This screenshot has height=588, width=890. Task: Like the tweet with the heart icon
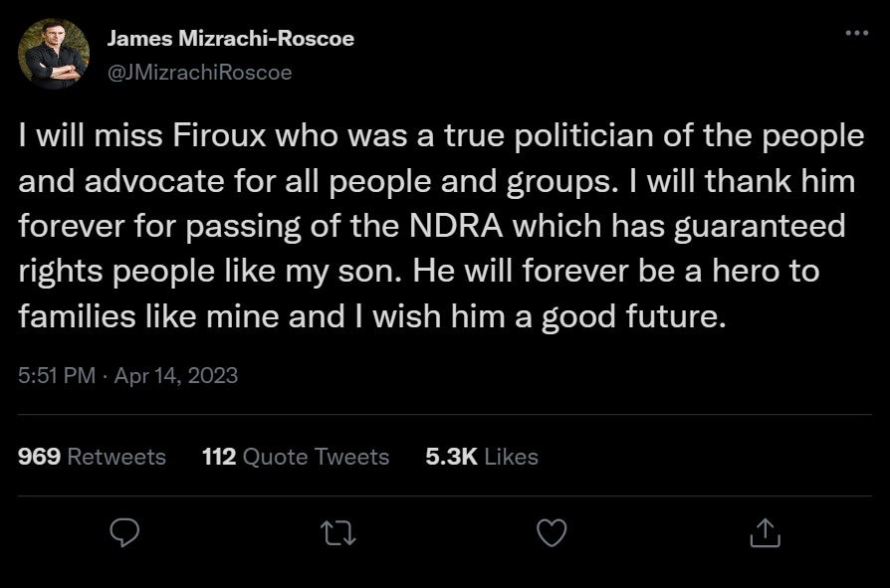coord(551,534)
